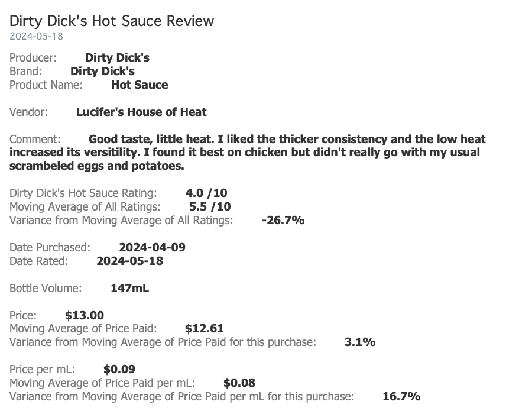Click the 2024-05-18 date under the title

36,36
